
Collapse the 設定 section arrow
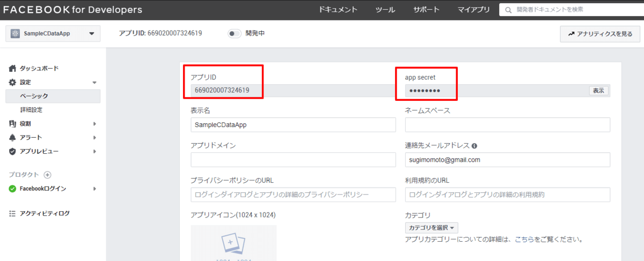pyautogui.click(x=94, y=83)
